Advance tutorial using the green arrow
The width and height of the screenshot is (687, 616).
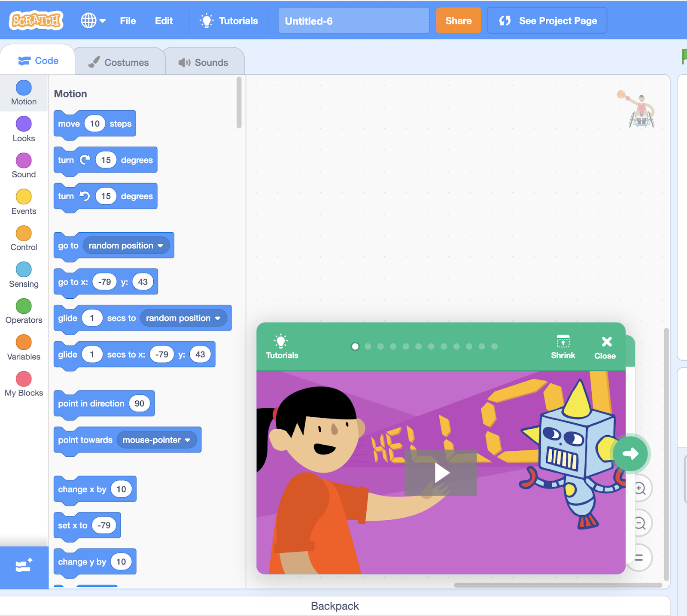tap(631, 453)
